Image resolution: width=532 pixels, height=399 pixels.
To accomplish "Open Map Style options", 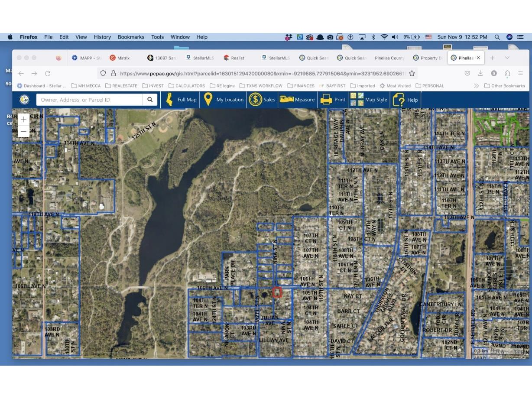I will pyautogui.click(x=369, y=100).
